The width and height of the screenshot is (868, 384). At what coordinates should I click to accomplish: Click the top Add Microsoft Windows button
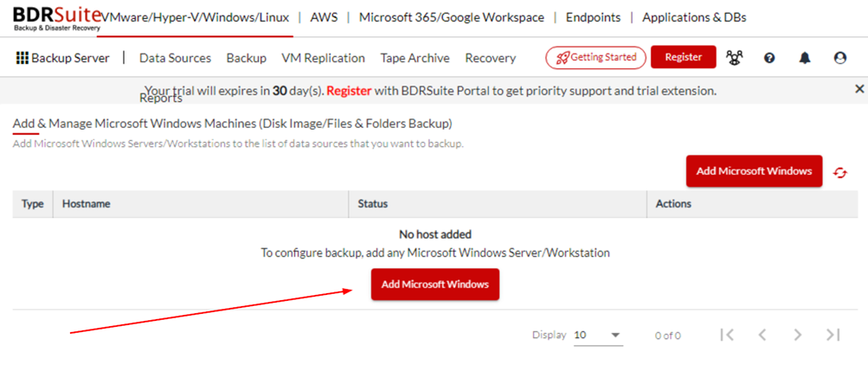[x=754, y=171]
